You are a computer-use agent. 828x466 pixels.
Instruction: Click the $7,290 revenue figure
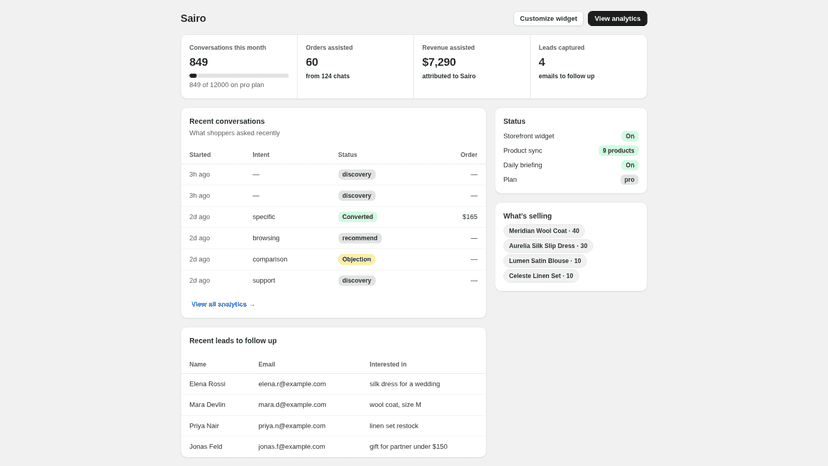pos(439,62)
